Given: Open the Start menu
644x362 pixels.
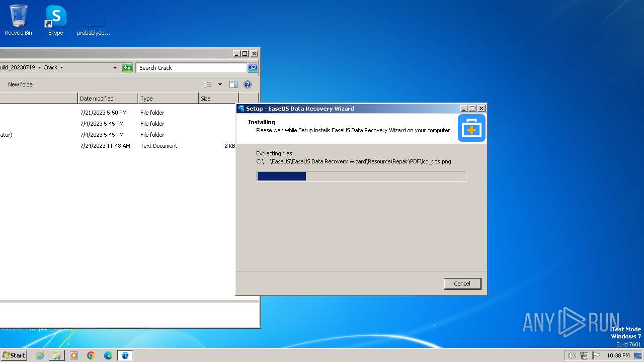Looking at the screenshot, I should point(14,355).
